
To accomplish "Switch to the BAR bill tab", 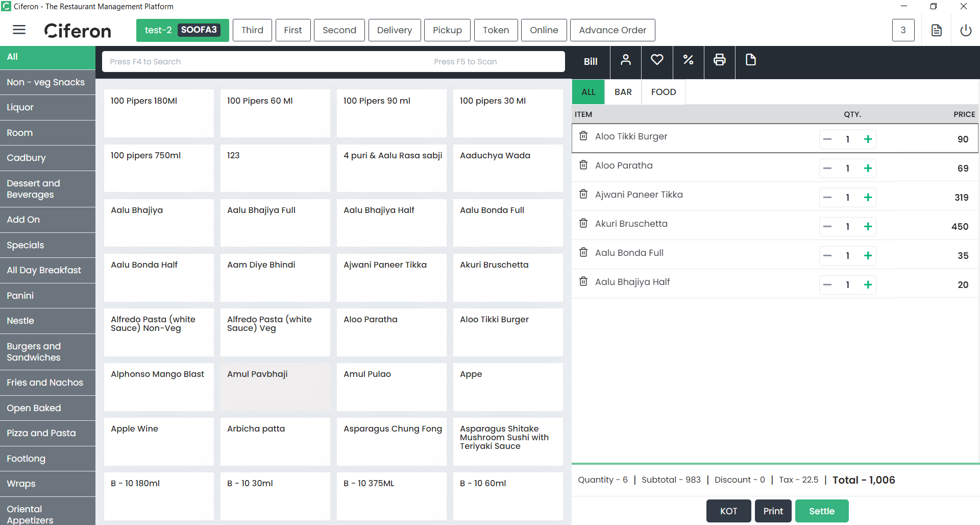I will [623, 92].
